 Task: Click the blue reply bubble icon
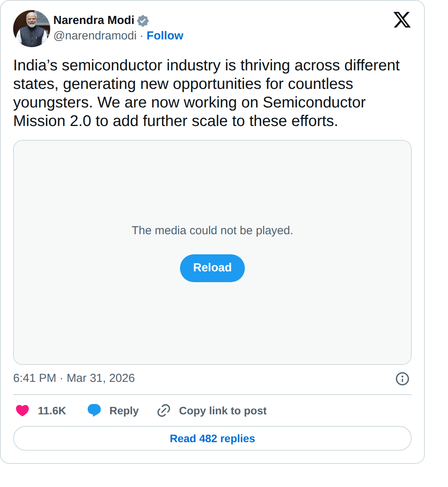(94, 410)
